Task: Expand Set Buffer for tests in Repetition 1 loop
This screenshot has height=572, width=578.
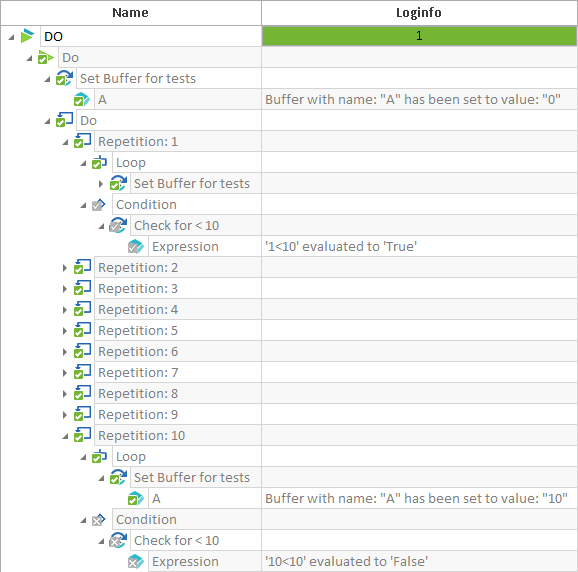Action: pyautogui.click(x=101, y=184)
